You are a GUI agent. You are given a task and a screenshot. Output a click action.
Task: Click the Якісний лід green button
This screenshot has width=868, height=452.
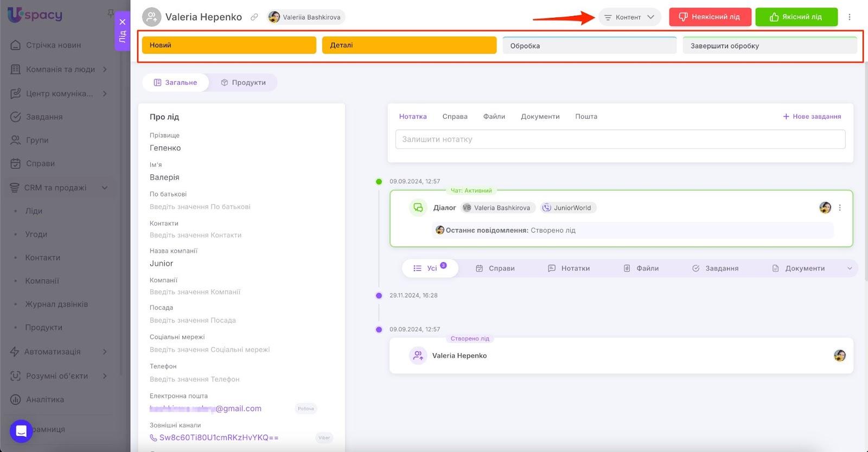796,17
